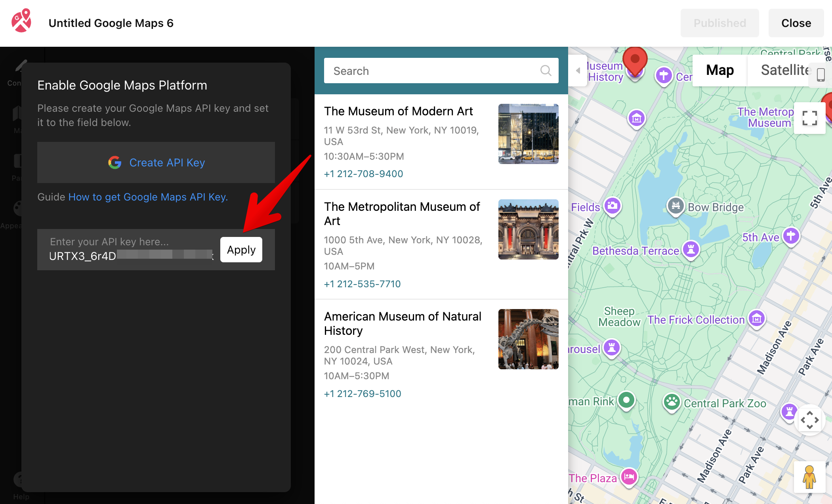Click Bow Bridge map marker
The image size is (832, 504).
click(x=676, y=206)
